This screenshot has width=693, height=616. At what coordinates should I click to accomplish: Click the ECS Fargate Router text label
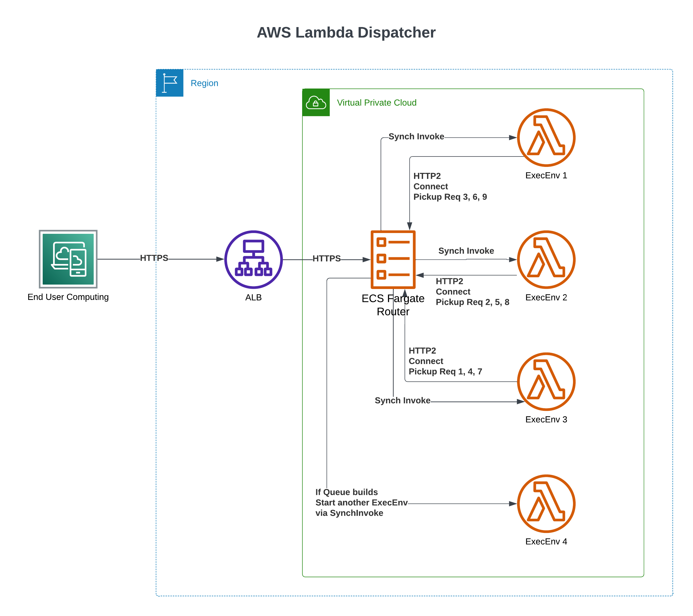coord(393,305)
